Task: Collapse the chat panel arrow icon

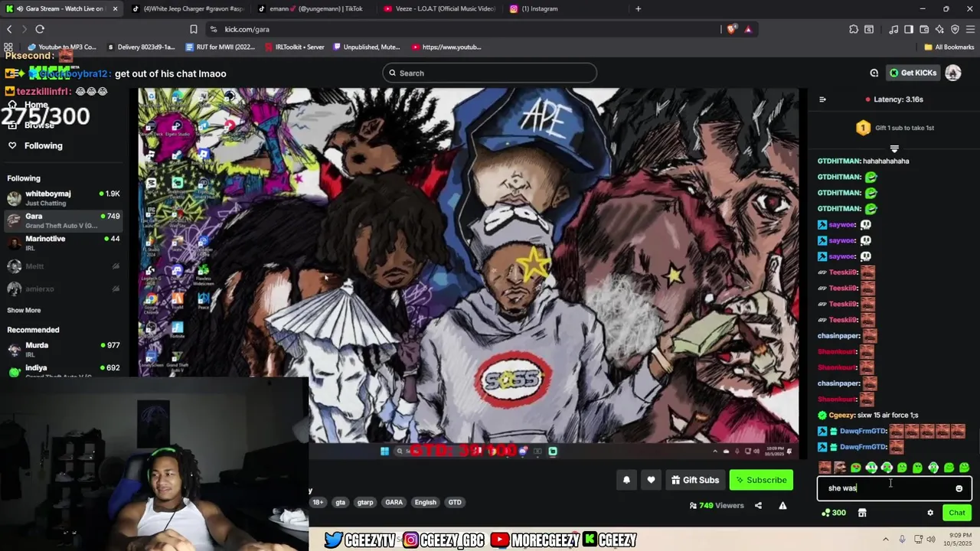Action: (x=822, y=99)
